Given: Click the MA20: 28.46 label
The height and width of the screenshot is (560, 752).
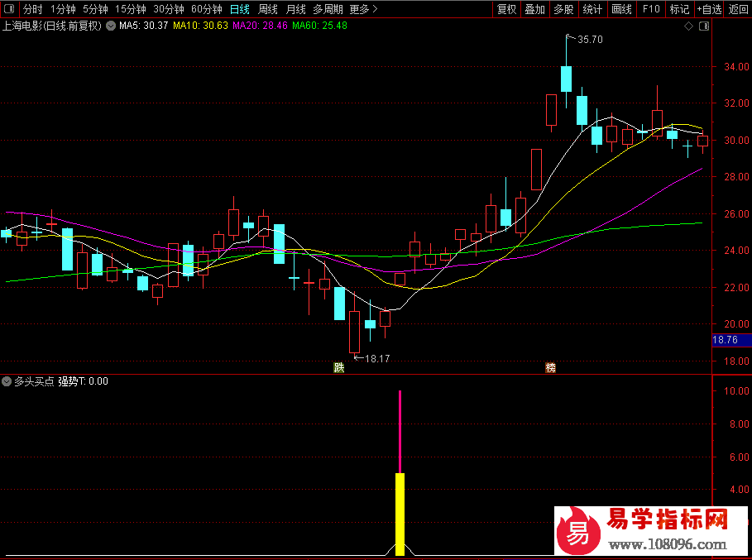Looking at the screenshot, I should pyautogui.click(x=260, y=26).
